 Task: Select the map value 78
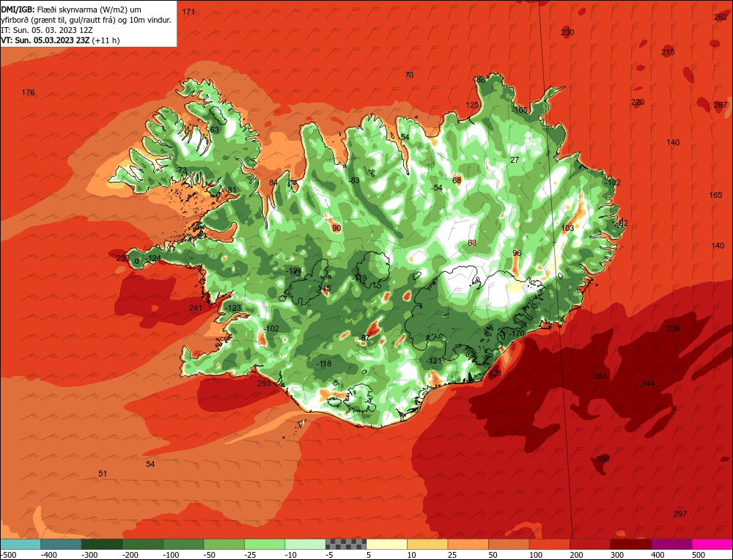tap(409, 75)
